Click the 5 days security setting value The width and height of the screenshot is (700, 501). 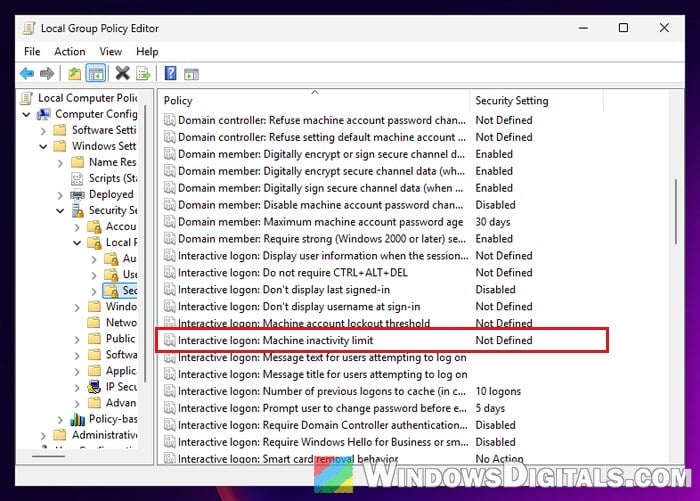tap(490, 409)
